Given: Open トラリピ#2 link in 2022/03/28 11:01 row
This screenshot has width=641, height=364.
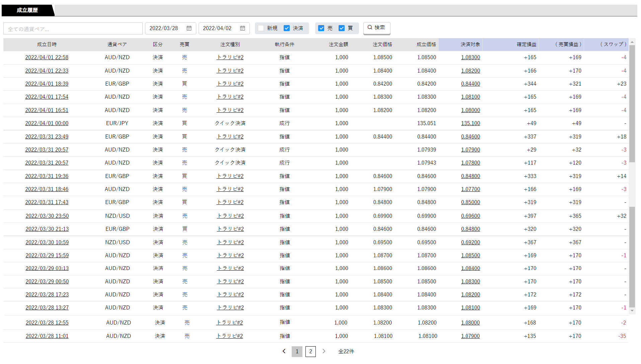Looking at the screenshot, I should click(230, 336).
